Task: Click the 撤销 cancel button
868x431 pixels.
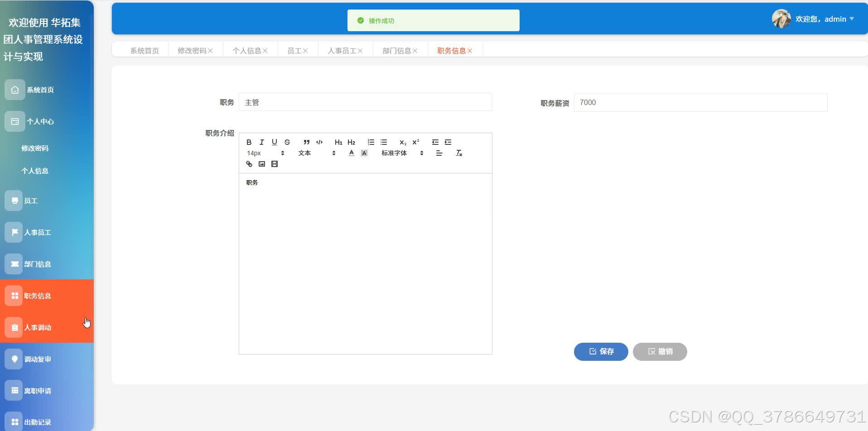Action: (660, 351)
